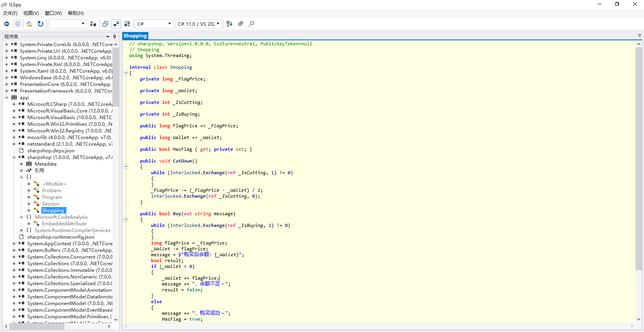The height and width of the screenshot is (332, 644).
Task: Open the C# 11.0 / VS 2022 version dropdown
Action: tap(199, 24)
